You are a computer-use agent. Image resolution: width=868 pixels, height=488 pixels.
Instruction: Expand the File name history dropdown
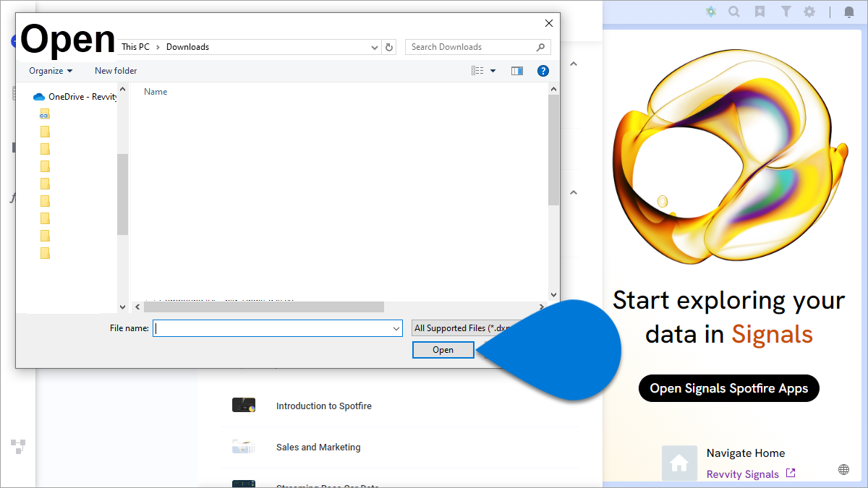pos(396,328)
